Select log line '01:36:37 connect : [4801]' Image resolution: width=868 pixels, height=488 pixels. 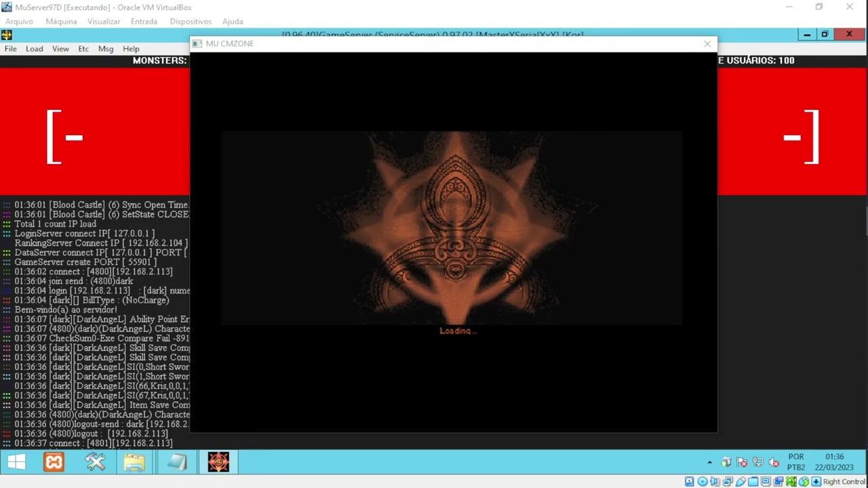[94, 443]
